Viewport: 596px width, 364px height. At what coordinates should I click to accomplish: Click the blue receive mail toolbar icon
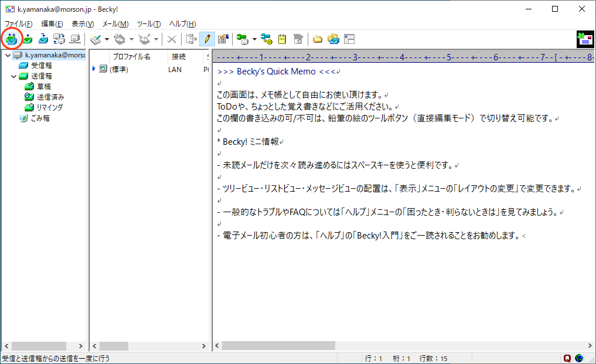point(43,39)
